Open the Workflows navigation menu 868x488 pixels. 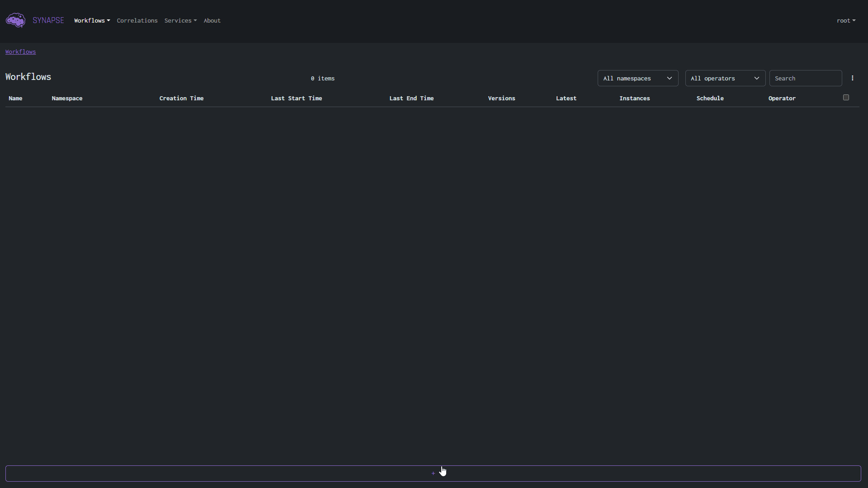click(92, 20)
